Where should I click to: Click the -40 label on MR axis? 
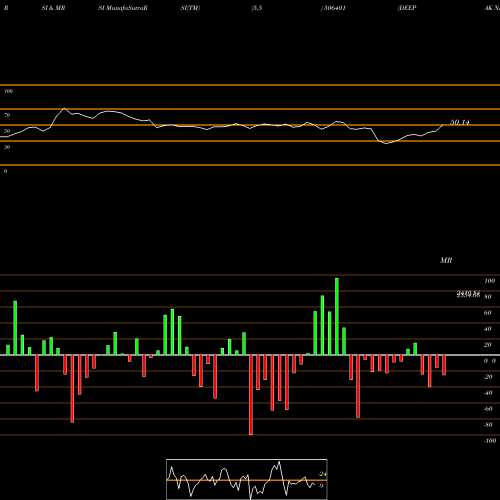coord(488,393)
